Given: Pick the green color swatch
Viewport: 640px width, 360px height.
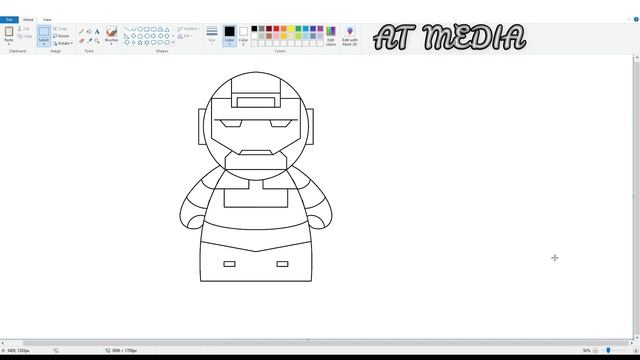Looking at the screenshot, I should 298,29.
